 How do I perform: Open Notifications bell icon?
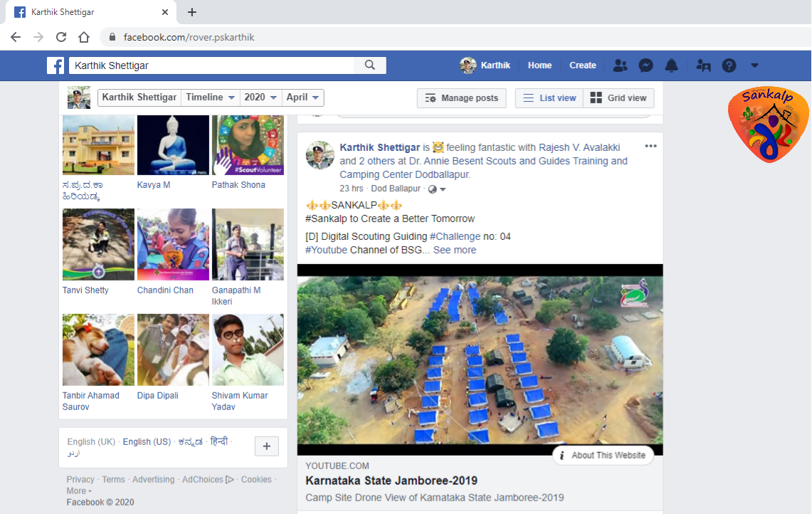coord(672,65)
